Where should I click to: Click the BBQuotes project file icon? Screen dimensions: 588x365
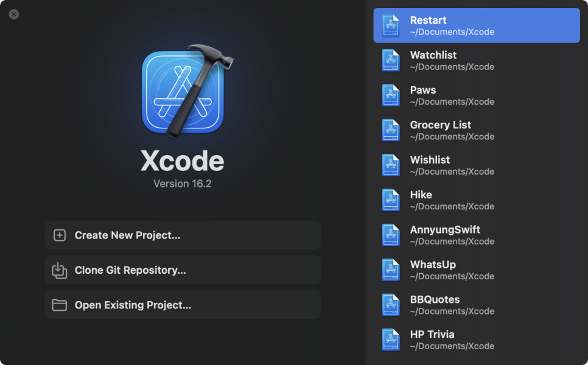pyautogui.click(x=391, y=304)
